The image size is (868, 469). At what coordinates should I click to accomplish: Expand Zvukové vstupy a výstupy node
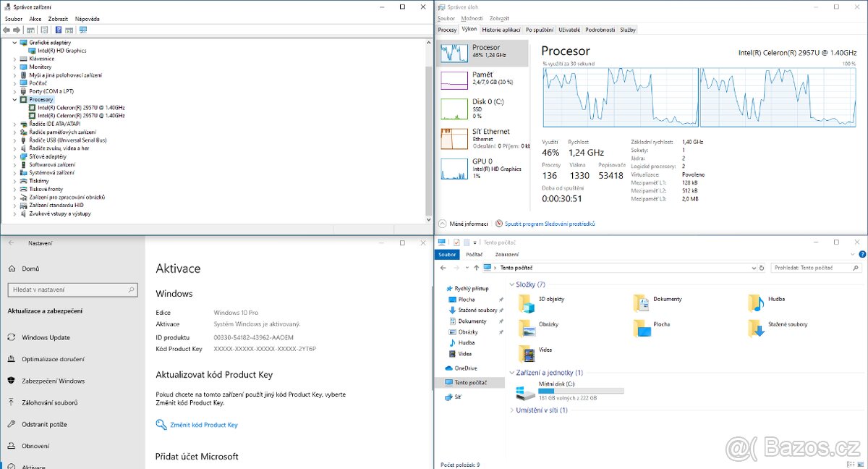point(14,214)
